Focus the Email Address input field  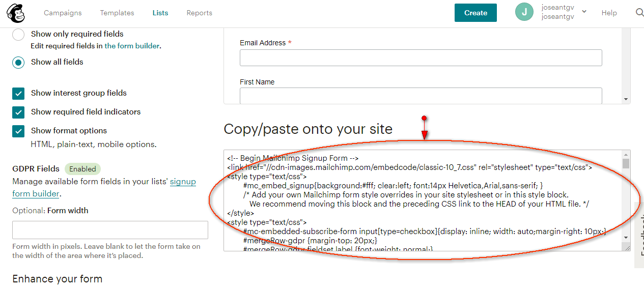(x=421, y=58)
